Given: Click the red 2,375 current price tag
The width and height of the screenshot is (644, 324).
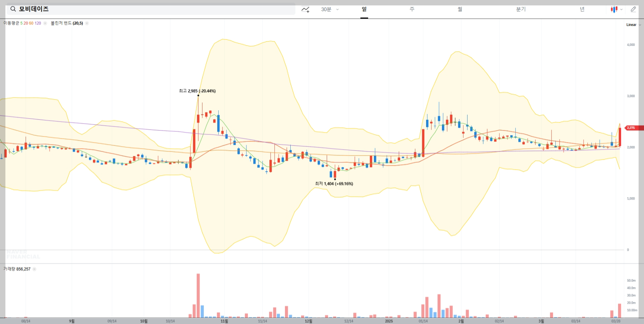Looking at the screenshot, I should click(634, 128).
